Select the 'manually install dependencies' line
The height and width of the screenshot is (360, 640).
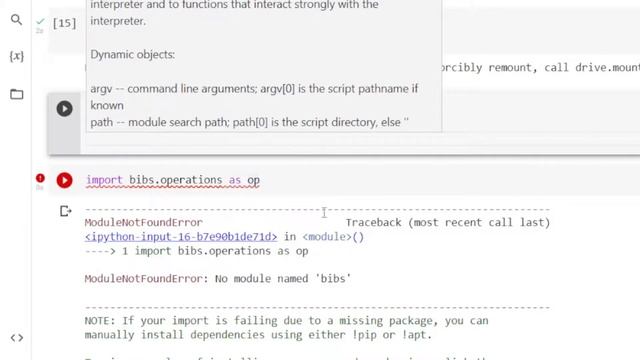tap(258, 335)
